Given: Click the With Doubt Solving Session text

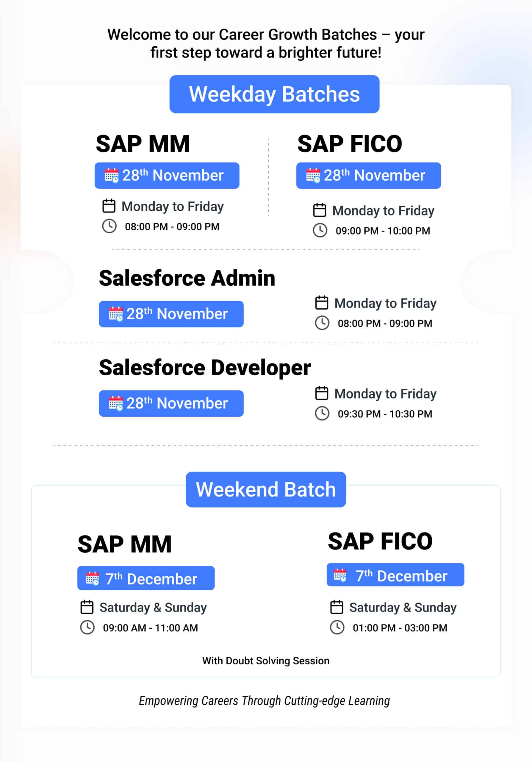Looking at the screenshot, I should coord(266,661).
